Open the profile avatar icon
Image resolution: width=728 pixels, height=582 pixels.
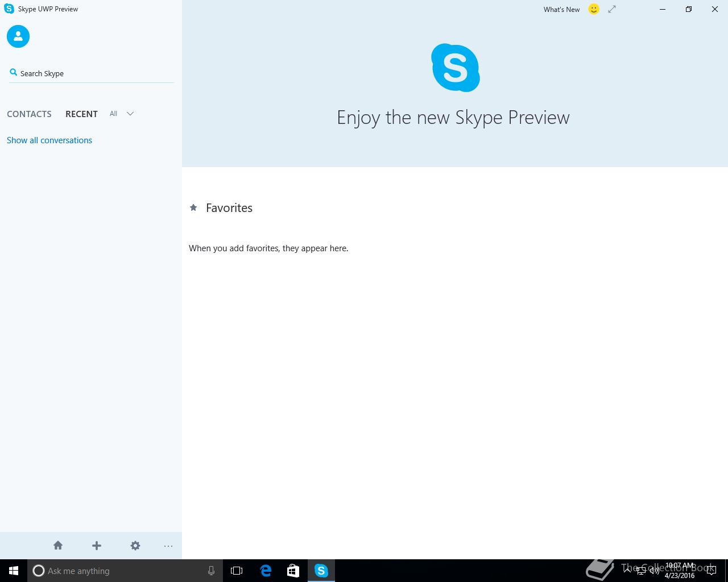click(18, 36)
